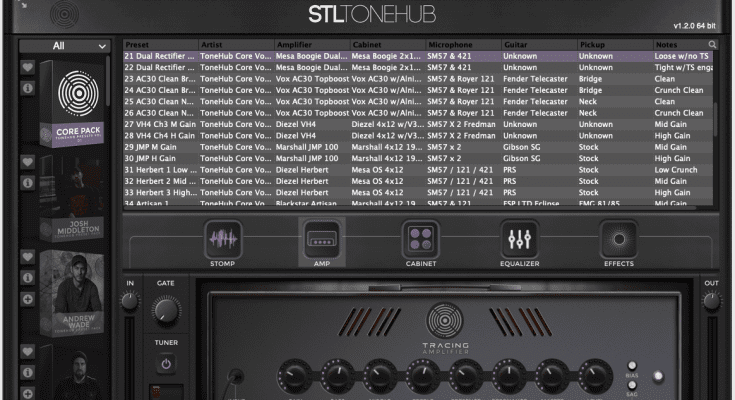Screen dimensions: 735x400
Task: Click the plus icon beside Andrew Wade pack
Action: pos(28,299)
